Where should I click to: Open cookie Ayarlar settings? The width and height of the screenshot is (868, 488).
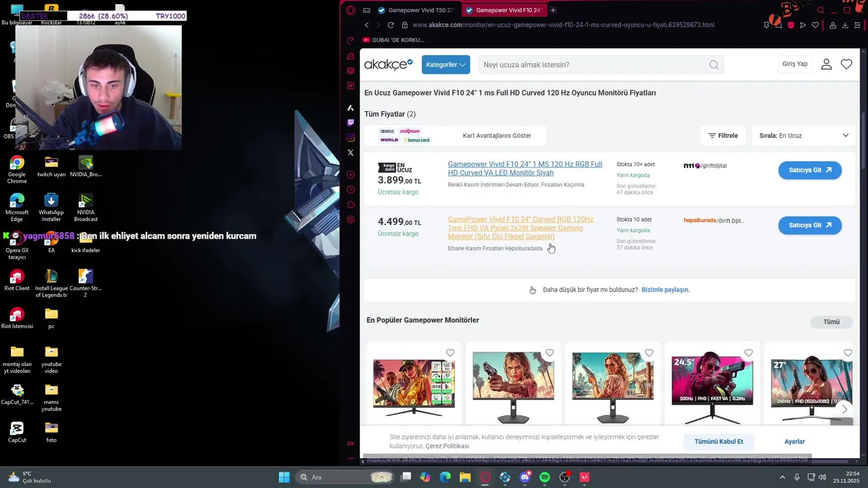pos(795,441)
